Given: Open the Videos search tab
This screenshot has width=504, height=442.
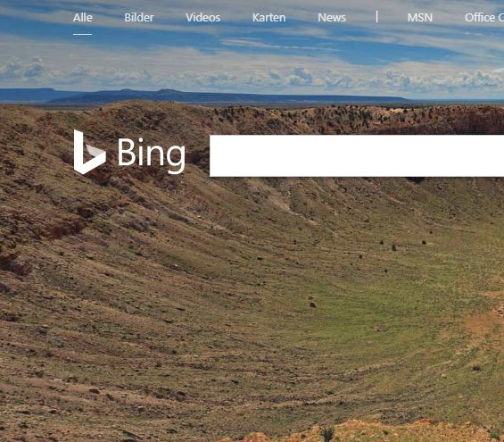Looking at the screenshot, I should (x=202, y=17).
